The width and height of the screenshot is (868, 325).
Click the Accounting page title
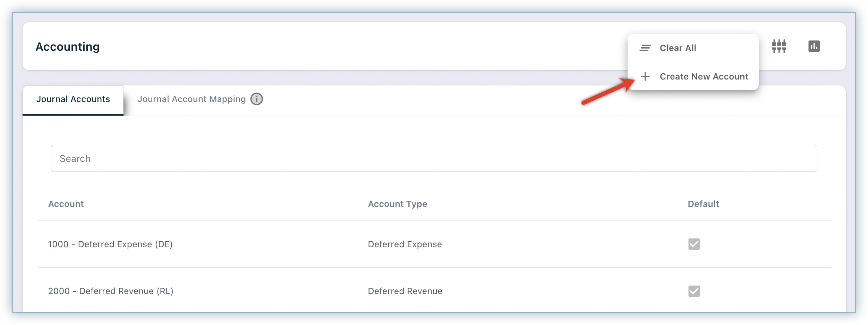pyautogui.click(x=68, y=47)
